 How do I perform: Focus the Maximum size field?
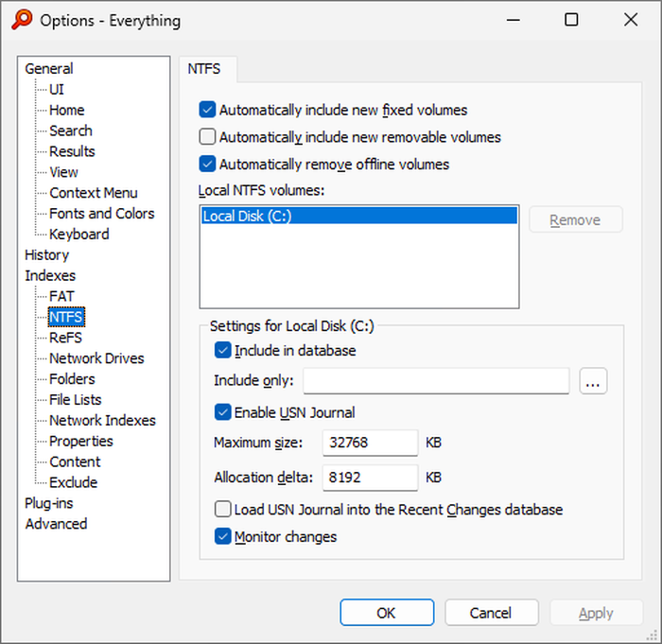(x=371, y=443)
